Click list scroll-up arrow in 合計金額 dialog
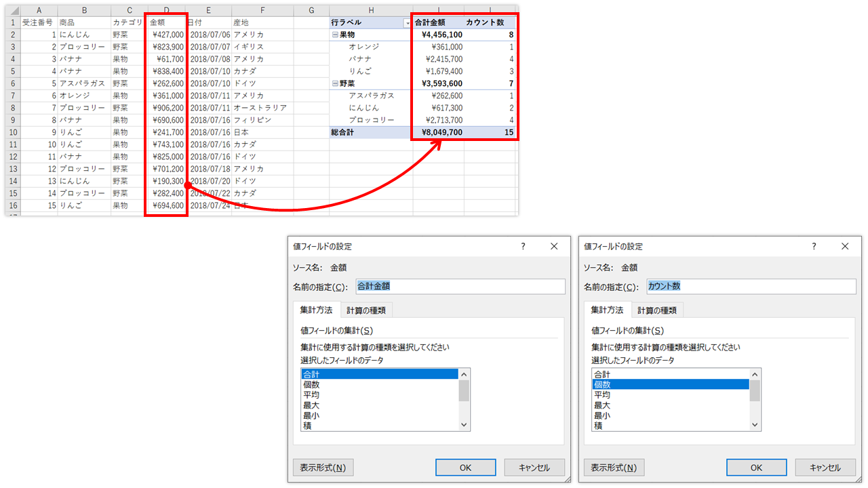Screen dimensions: 868x488 pos(465,374)
